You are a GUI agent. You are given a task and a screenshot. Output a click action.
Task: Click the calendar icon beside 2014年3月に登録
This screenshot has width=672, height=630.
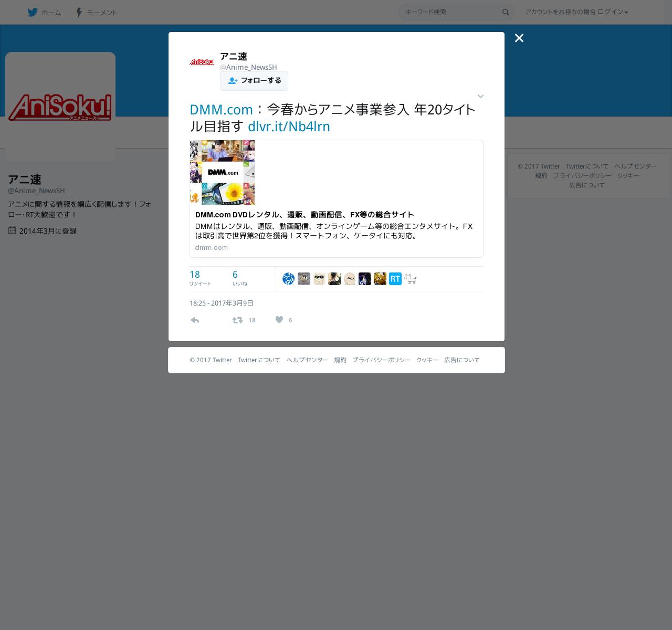click(12, 230)
